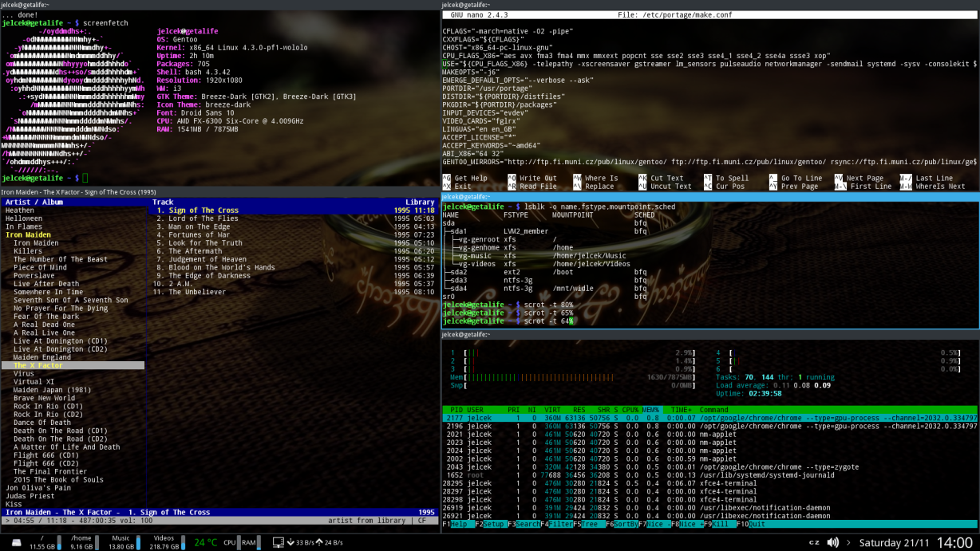Select track 2. Lord of The Flies
The height and width of the screenshot is (551, 980).
point(294,218)
